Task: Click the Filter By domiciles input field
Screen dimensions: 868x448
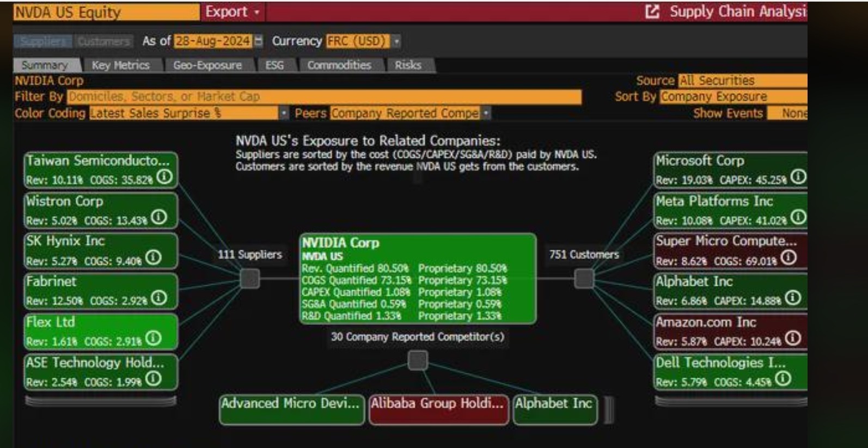Action: pyautogui.click(x=325, y=97)
